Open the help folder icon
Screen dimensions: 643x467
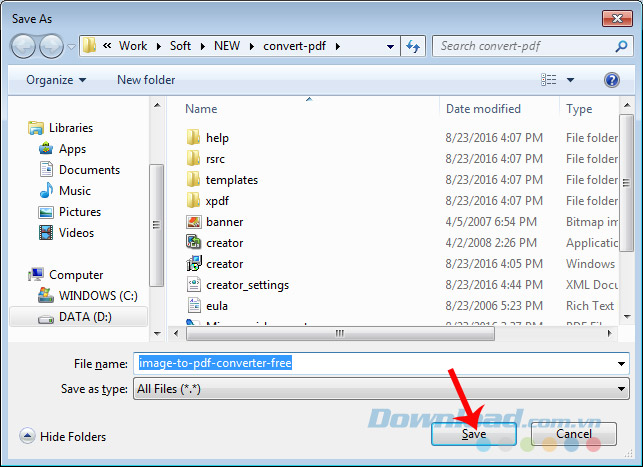pos(194,138)
